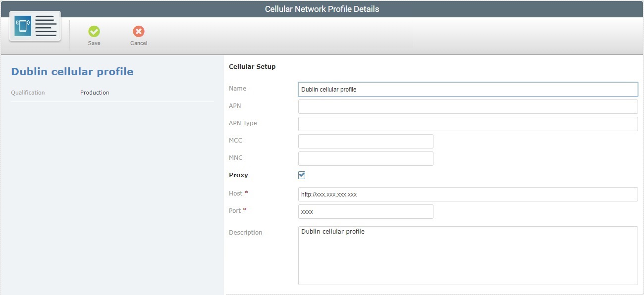
Task: Select the Host field showing http://xxx.xxx.xxx.xxx
Action: (x=468, y=194)
